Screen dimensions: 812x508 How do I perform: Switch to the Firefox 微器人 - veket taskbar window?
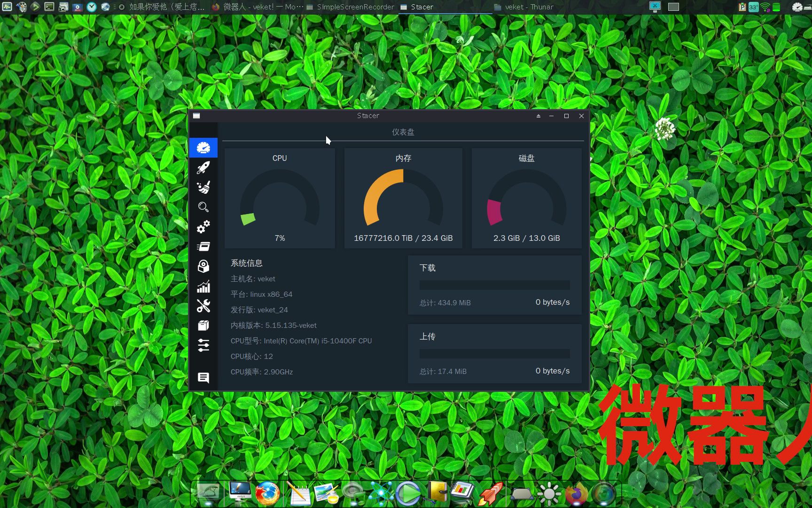[x=257, y=7]
